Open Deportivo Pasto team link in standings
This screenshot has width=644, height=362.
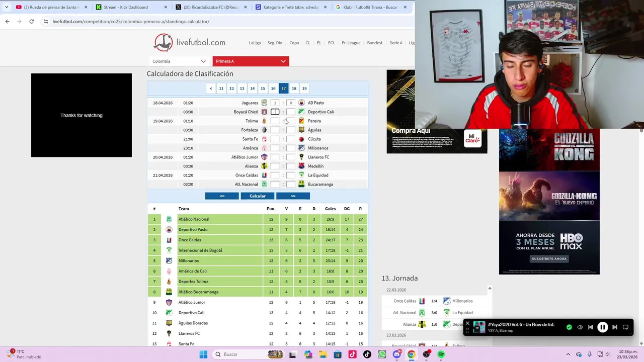point(193,230)
